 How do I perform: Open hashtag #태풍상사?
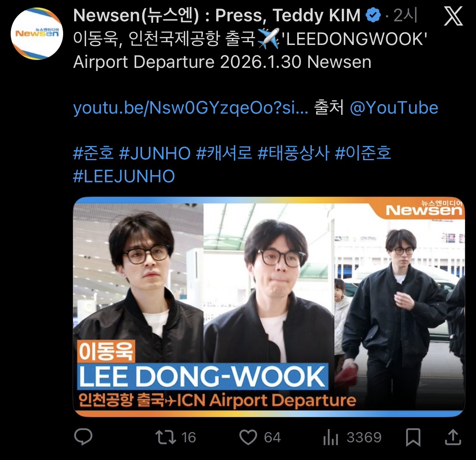point(293,153)
